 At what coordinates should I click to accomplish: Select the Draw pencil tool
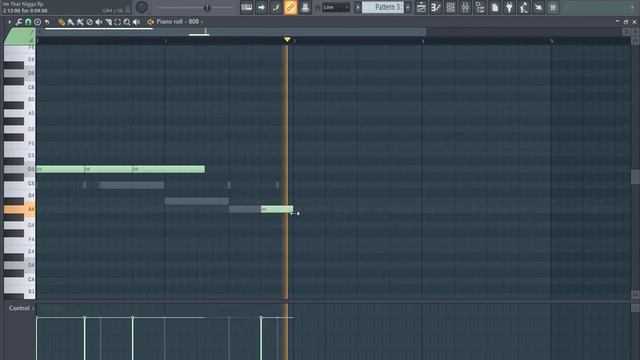61,22
